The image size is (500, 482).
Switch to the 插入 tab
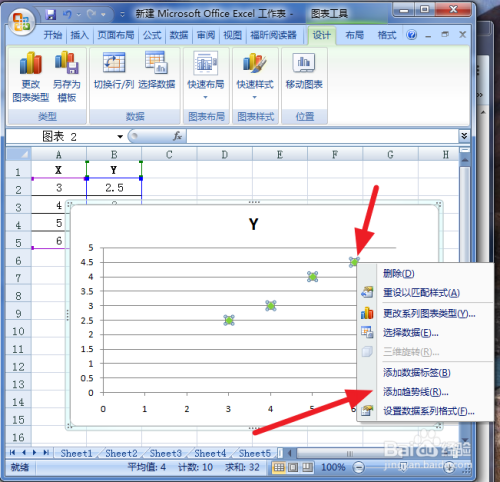(79, 35)
